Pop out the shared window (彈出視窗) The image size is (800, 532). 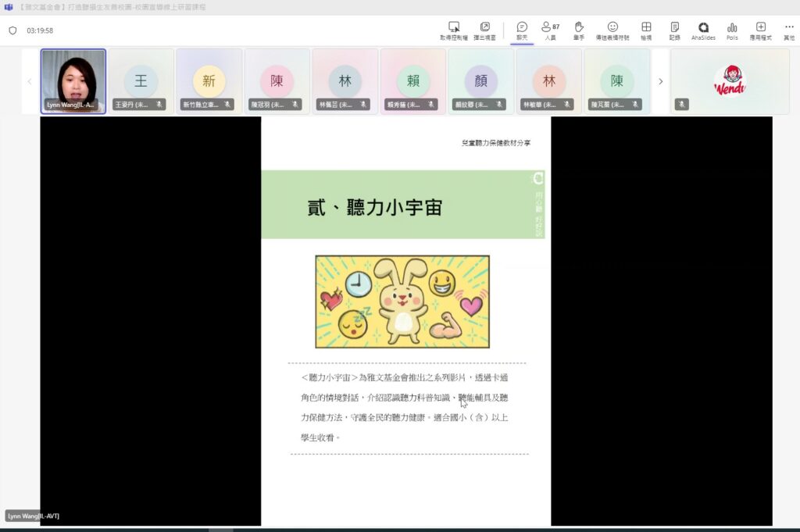pos(484,27)
